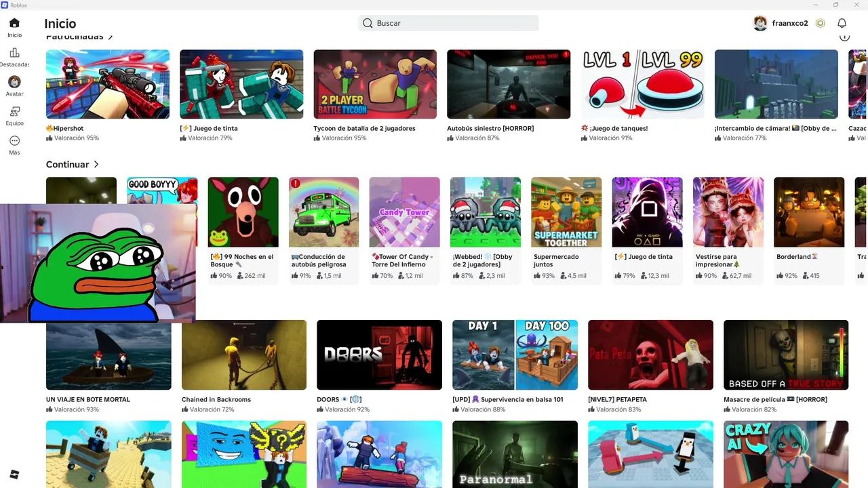Click the fraanxco2 profile avatar
868x488 pixels.
(x=760, y=23)
